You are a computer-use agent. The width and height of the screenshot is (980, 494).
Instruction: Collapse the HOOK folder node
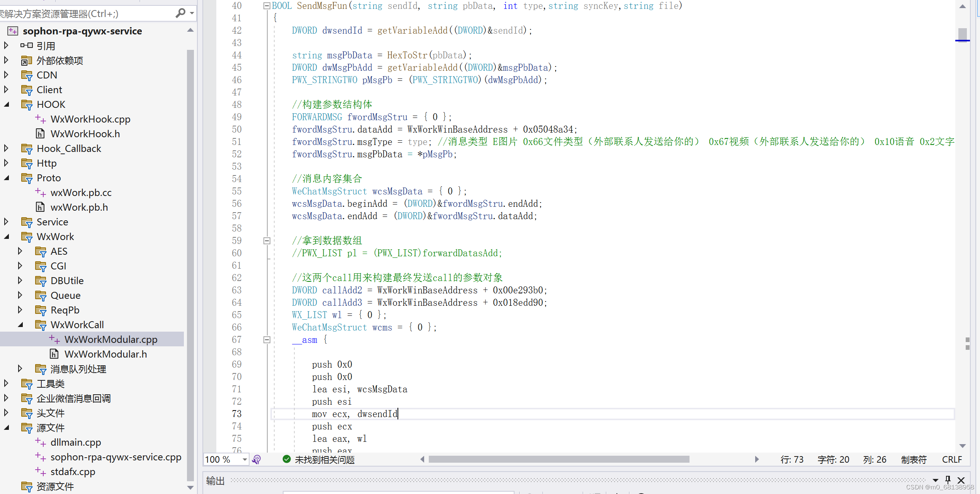tap(6, 104)
